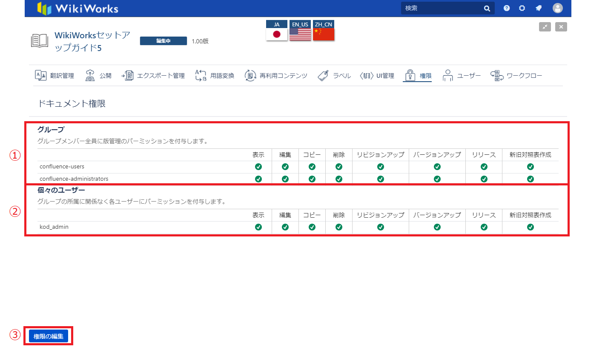Open the user profile avatar
This screenshot has width=608, height=364.
coord(557,8)
